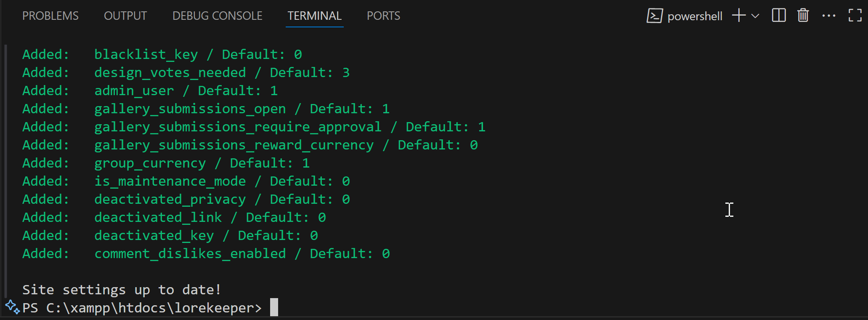Click the sparkle icon beside the prompt
This screenshot has height=320, width=868.
pos(12,307)
